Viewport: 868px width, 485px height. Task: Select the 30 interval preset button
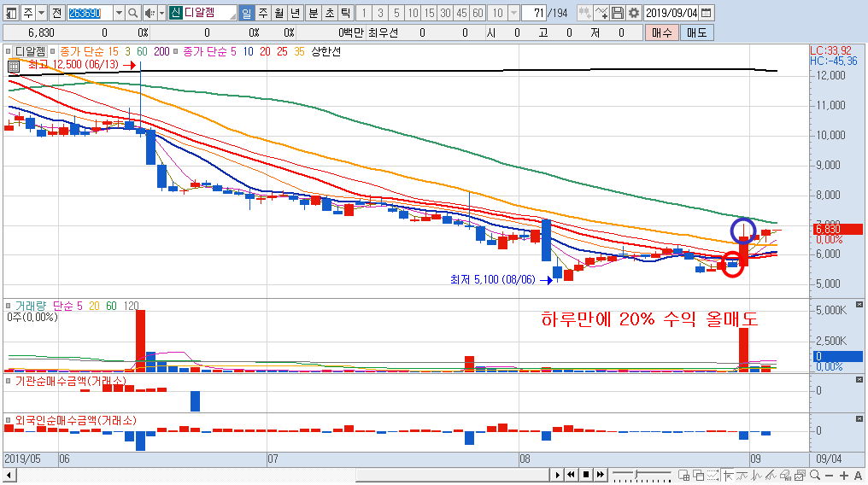(x=445, y=13)
